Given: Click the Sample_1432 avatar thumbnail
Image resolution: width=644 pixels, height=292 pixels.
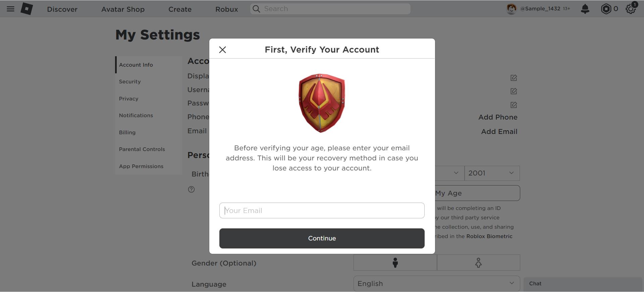Looking at the screenshot, I should pyautogui.click(x=511, y=9).
